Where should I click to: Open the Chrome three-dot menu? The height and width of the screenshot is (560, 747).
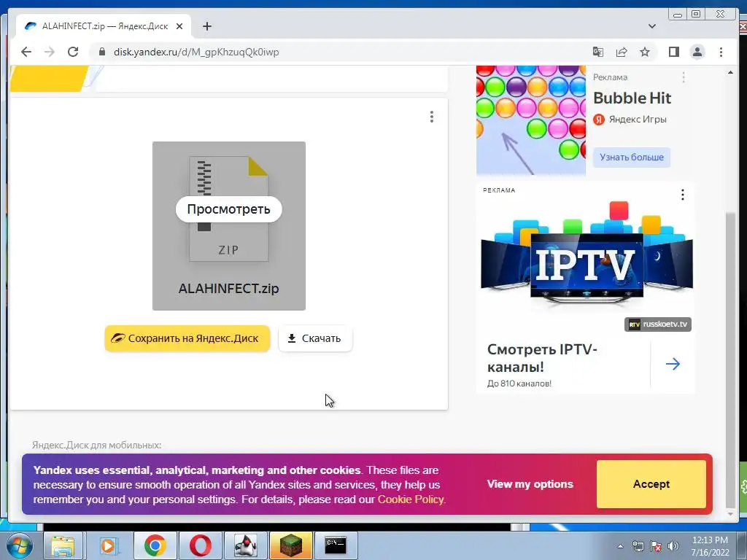point(721,52)
